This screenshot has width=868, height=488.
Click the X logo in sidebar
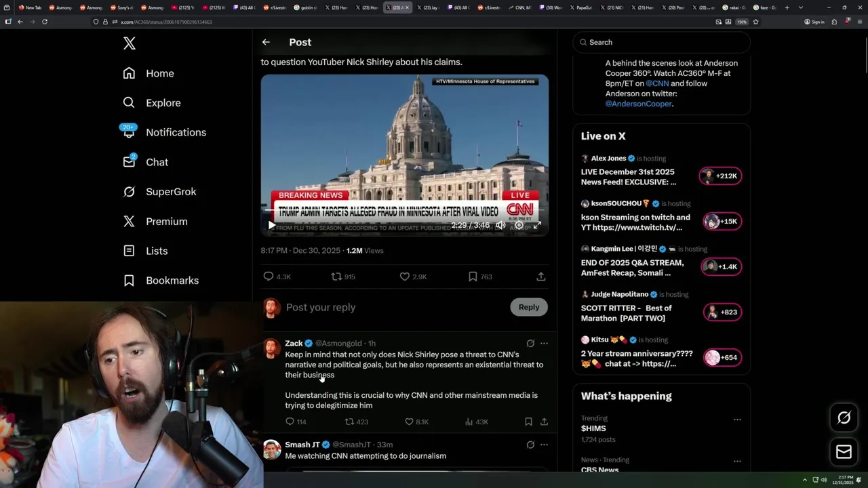pyautogui.click(x=130, y=43)
